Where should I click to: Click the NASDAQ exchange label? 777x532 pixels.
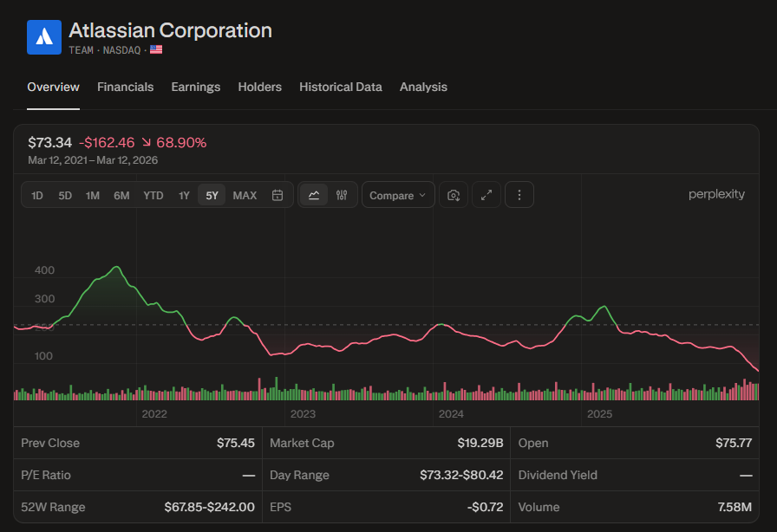click(x=122, y=50)
